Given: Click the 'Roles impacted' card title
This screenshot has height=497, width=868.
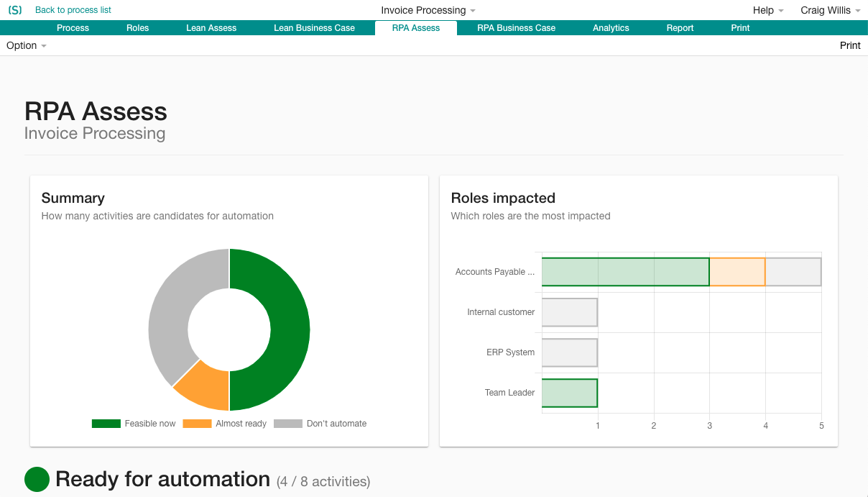Looking at the screenshot, I should 503,198.
